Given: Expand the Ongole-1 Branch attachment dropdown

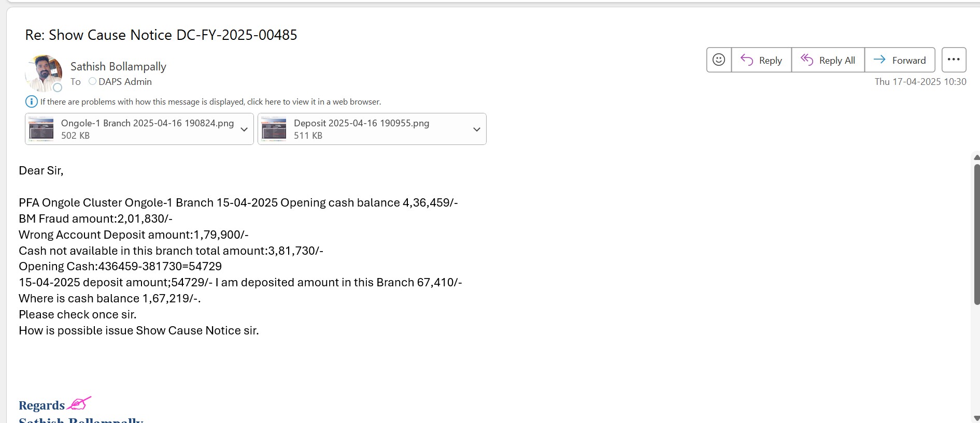Looking at the screenshot, I should pyautogui.click(x=244, y=129).
